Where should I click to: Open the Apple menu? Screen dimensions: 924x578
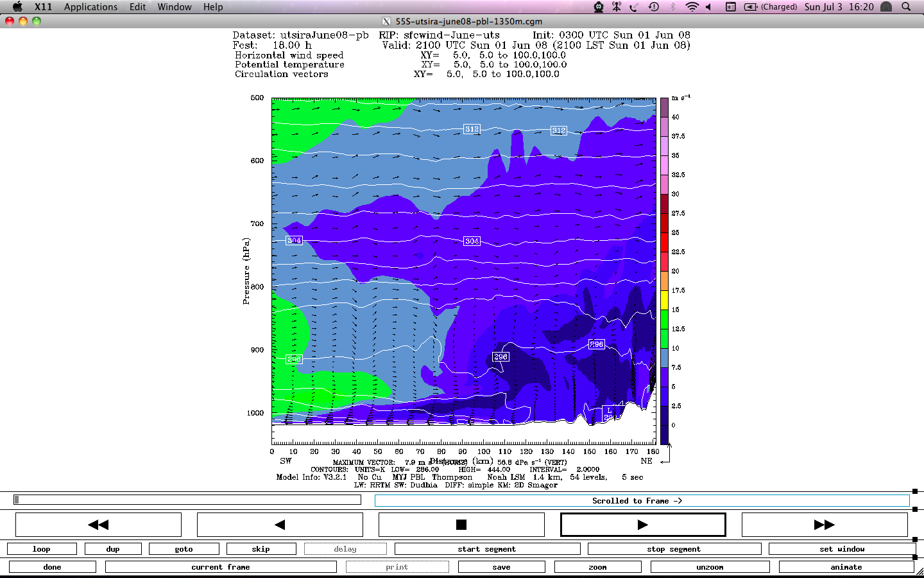pos(17,7)
